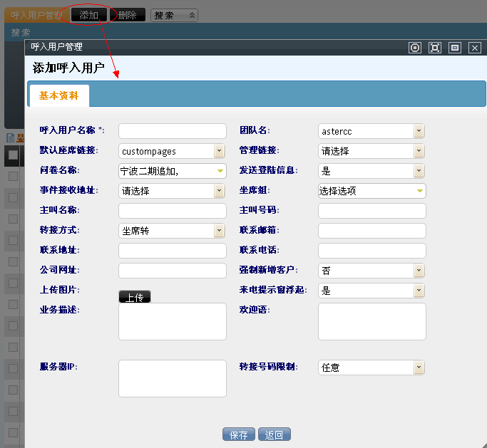Open the 团队名 dropdown showing astercc
The height and width of the screenshot is (448, 487).
[371, 131]
